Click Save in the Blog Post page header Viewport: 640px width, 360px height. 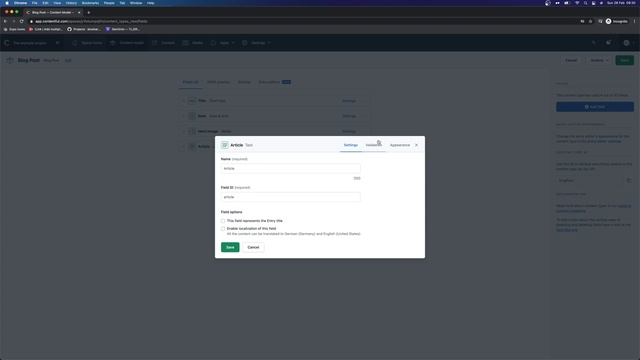[x=624, y=60]
